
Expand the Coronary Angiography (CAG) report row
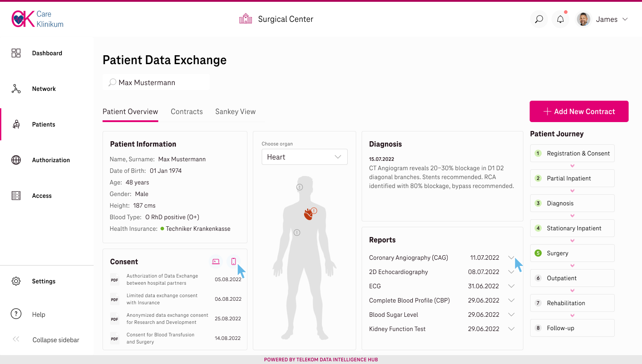(511, 258)
